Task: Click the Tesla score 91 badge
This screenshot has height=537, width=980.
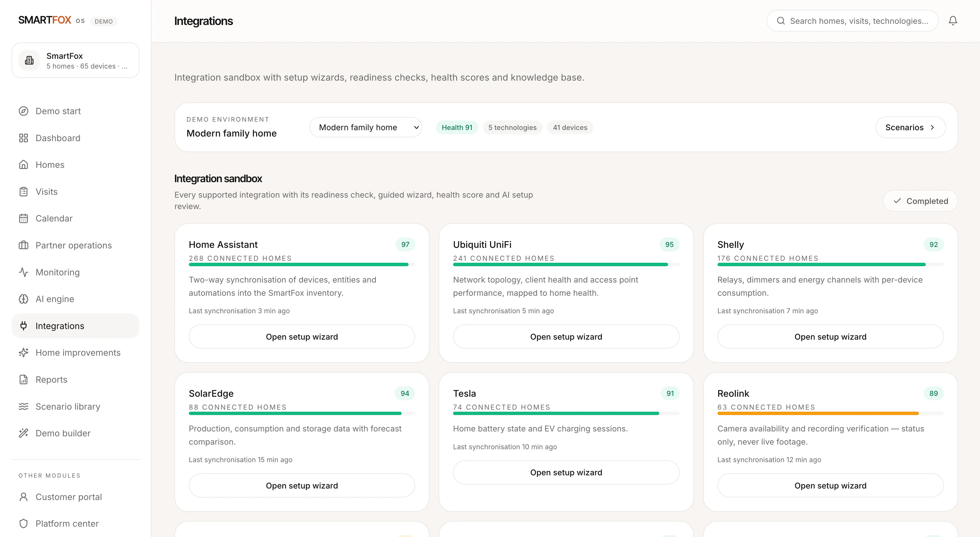Action: [670, 393]
